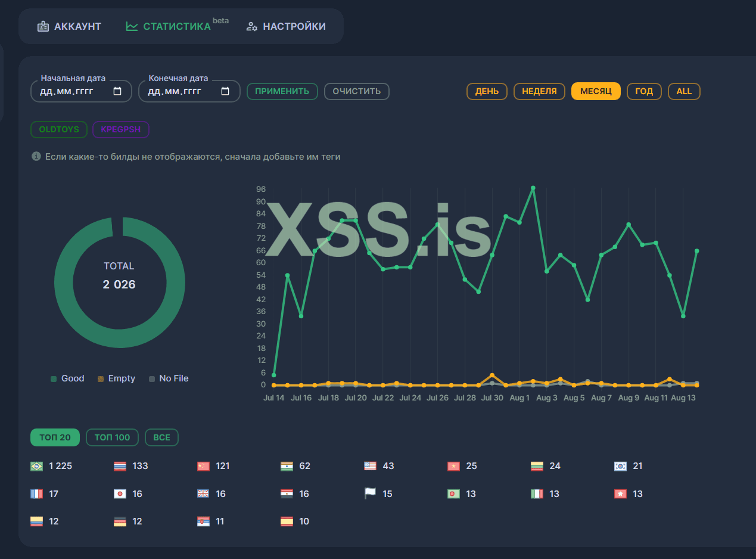756x559 pixels.
Task: Toggle the Good legend entry
Action: point(67,378)
